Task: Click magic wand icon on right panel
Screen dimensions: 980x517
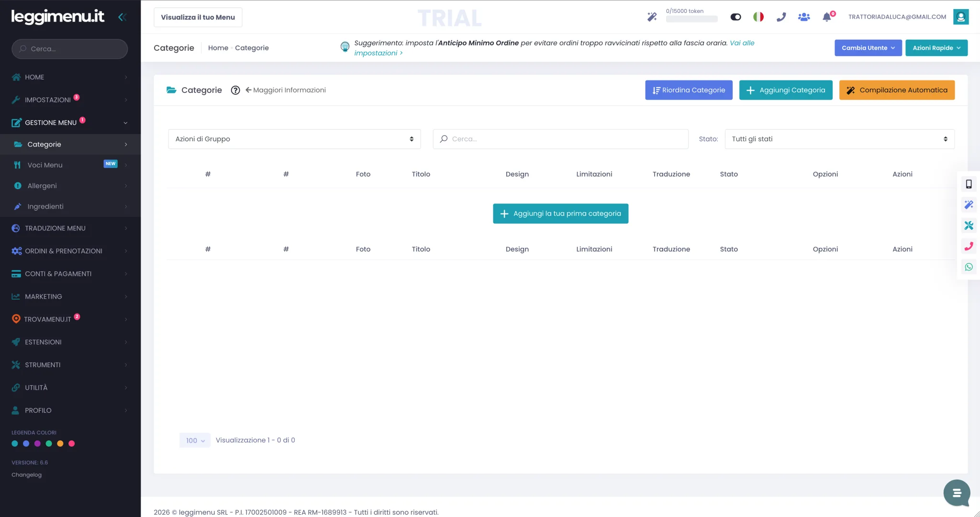Action: coord(969,205)
